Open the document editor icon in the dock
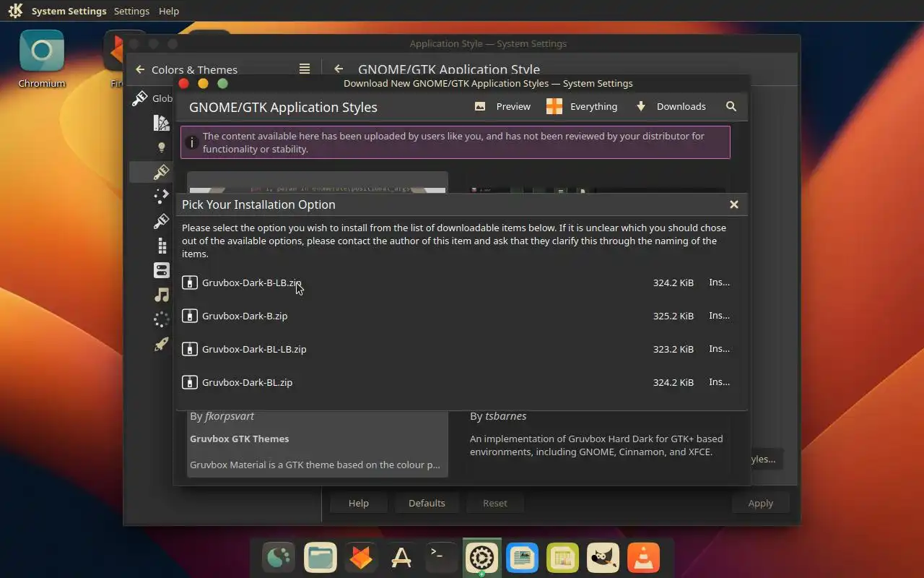The width and height of the screenshot is (924, 578). coord(522,558)
